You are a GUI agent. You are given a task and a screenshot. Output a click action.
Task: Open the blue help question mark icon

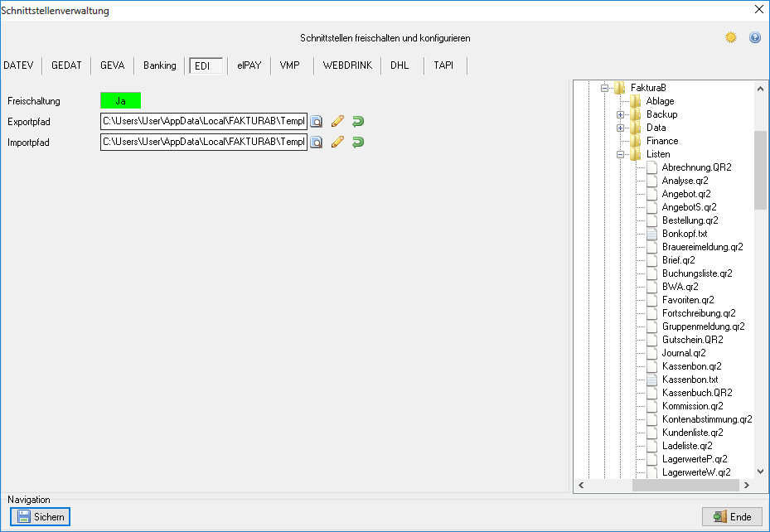pos(755,37)
